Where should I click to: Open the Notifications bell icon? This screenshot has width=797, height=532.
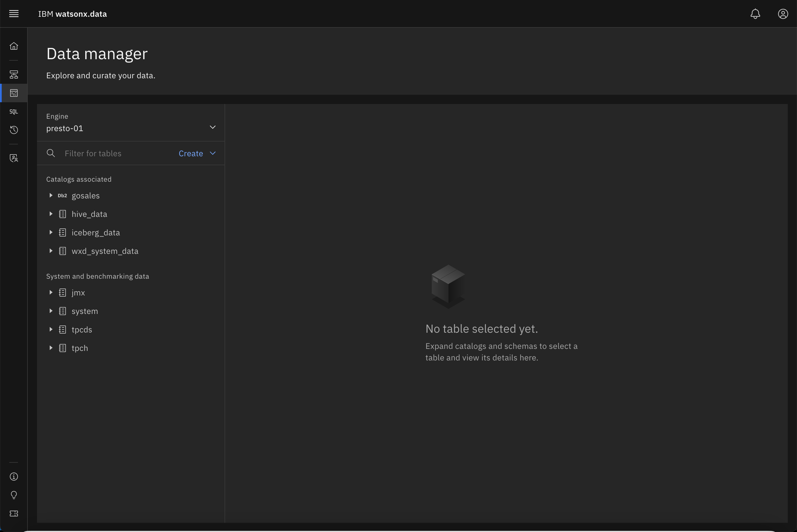[x=755, y=14]
